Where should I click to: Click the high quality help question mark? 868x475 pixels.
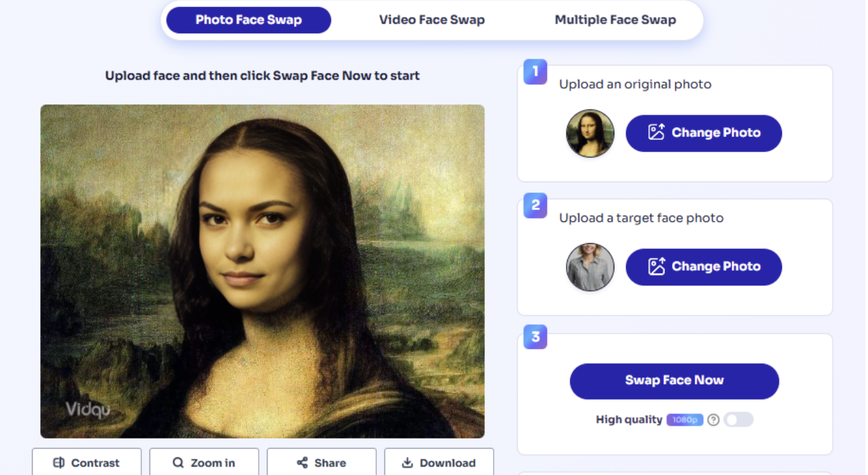713,420
